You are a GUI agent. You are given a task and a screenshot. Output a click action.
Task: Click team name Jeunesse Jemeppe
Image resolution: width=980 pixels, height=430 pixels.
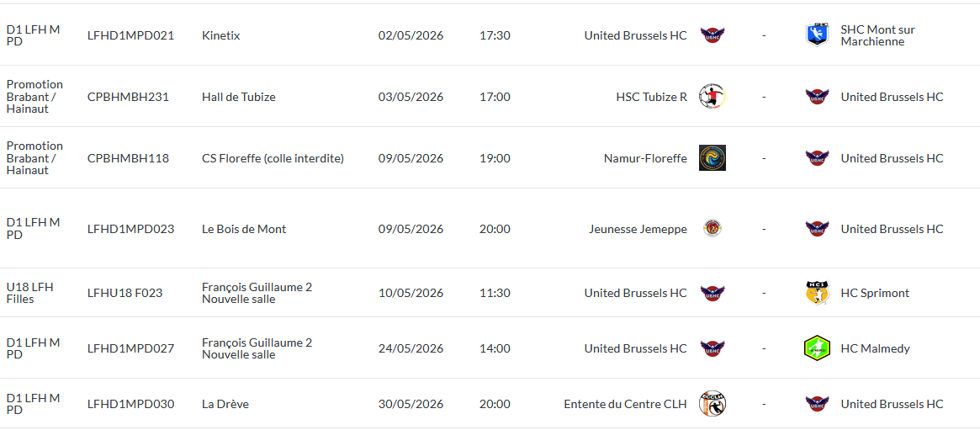[638, 229]
